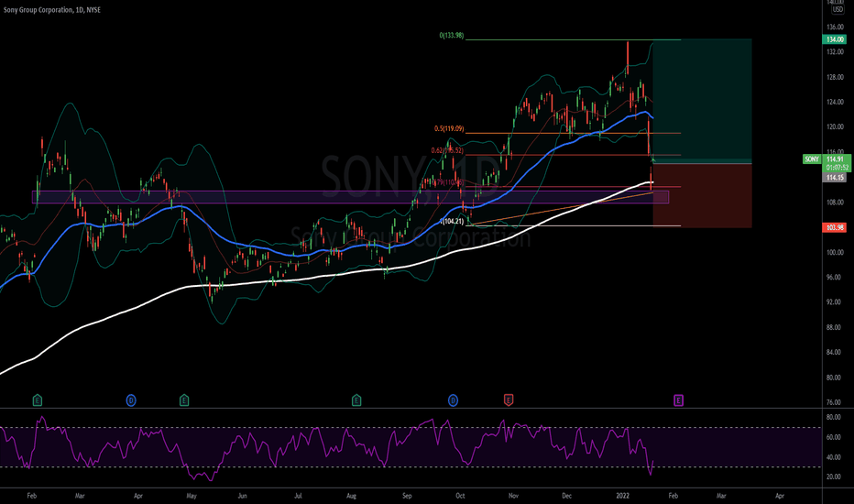Click the Dec label on the time axis
This screenshot has height=504, width=854.
tap(566, 496)
